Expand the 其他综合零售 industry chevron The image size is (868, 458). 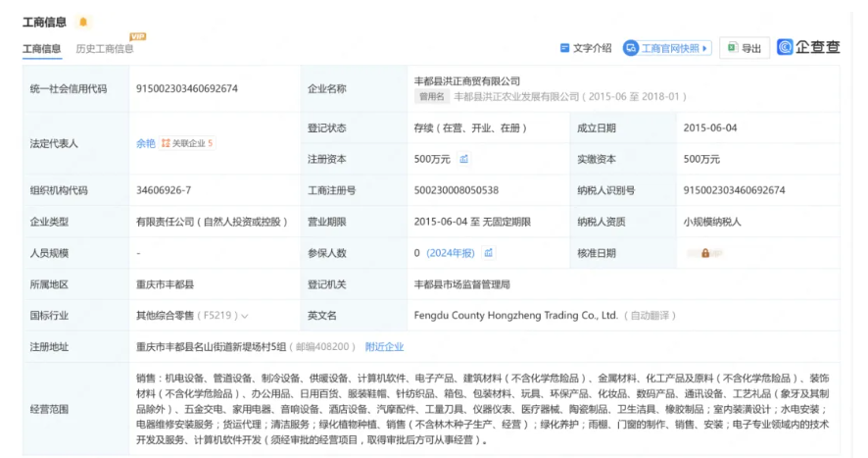point(244,316)
